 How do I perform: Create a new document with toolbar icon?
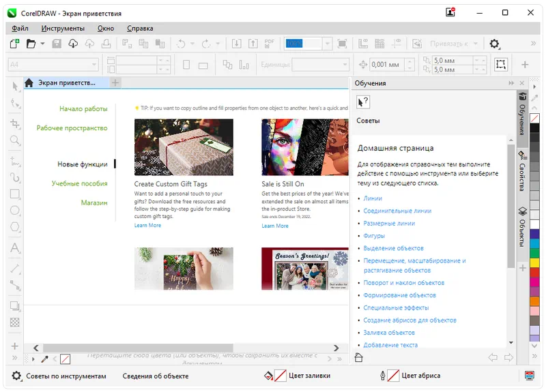pos(14,44)
